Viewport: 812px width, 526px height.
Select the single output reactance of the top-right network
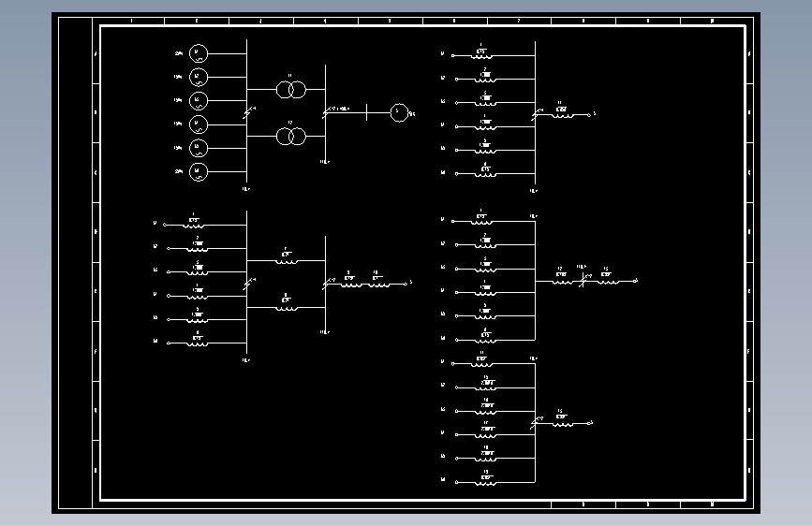coord(562,115)
